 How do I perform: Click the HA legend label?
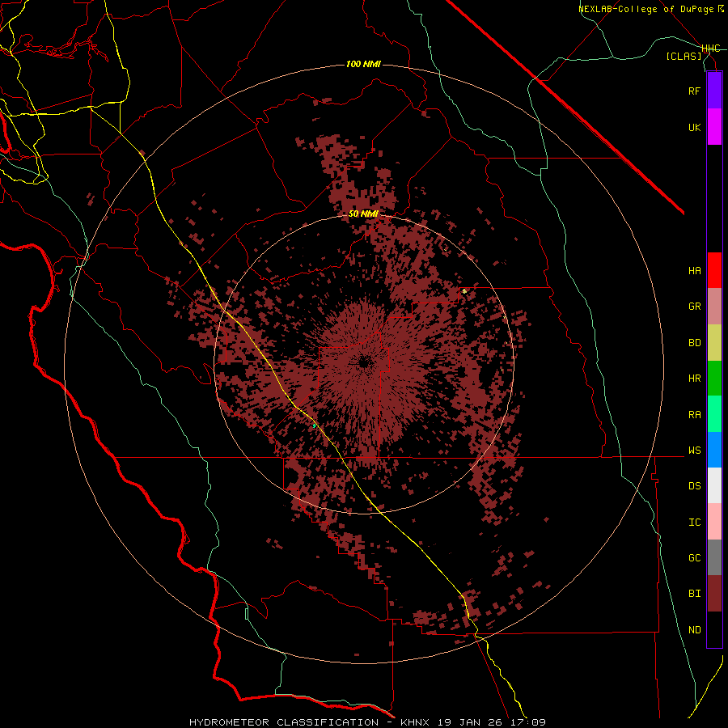tap(694, 270)
